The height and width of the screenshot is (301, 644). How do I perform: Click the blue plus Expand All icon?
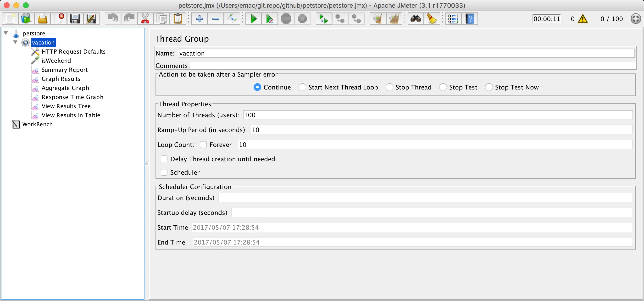click(x=199, y=19)
